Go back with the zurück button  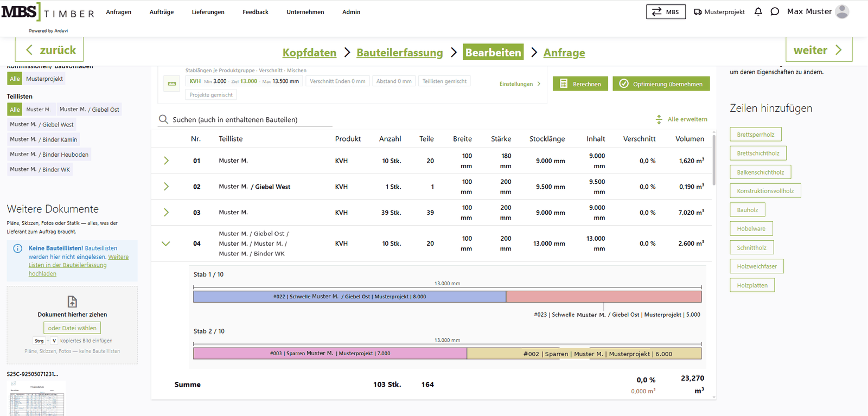click(49, 50)
